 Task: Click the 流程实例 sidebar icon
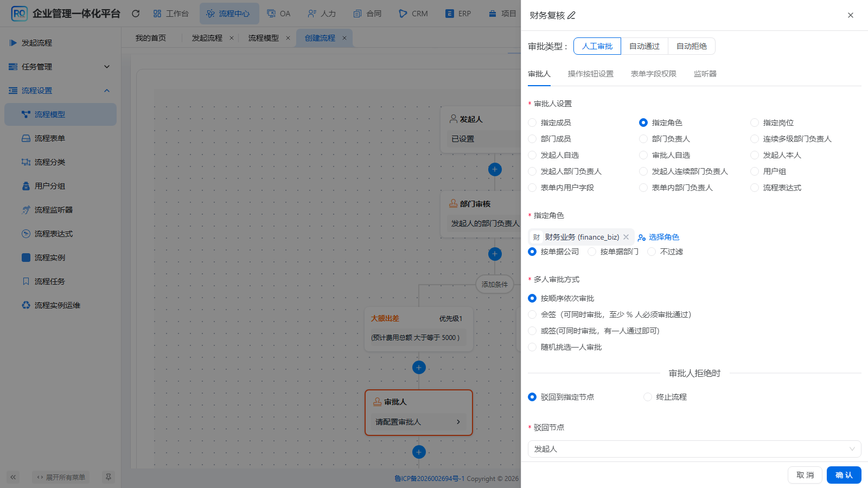point(26,258)
